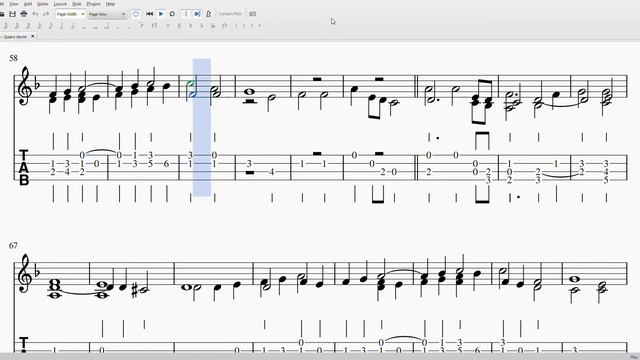The width and height of the screenshot is (640, 360).
Task: Open the View menu
Action: point(14,4)
